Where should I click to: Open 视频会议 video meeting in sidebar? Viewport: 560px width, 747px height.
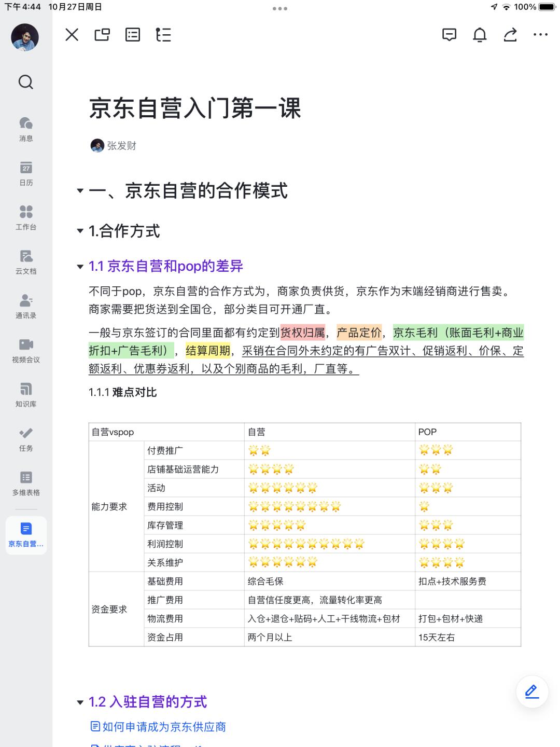(26, 350)
